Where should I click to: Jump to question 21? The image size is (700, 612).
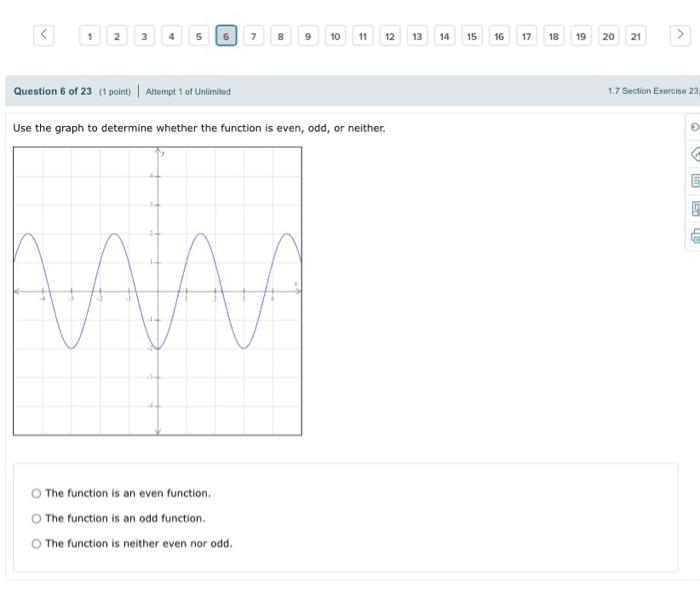click(x=636, y=36)
